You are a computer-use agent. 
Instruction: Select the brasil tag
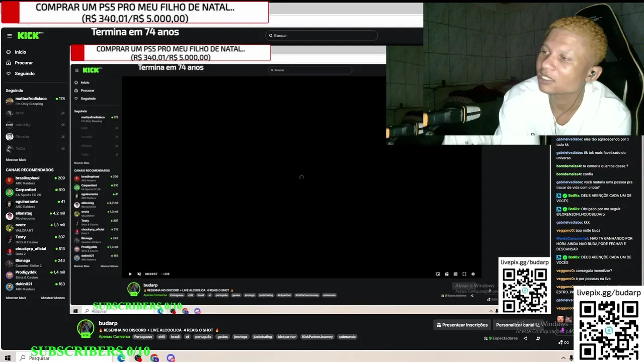click(175, 336)
